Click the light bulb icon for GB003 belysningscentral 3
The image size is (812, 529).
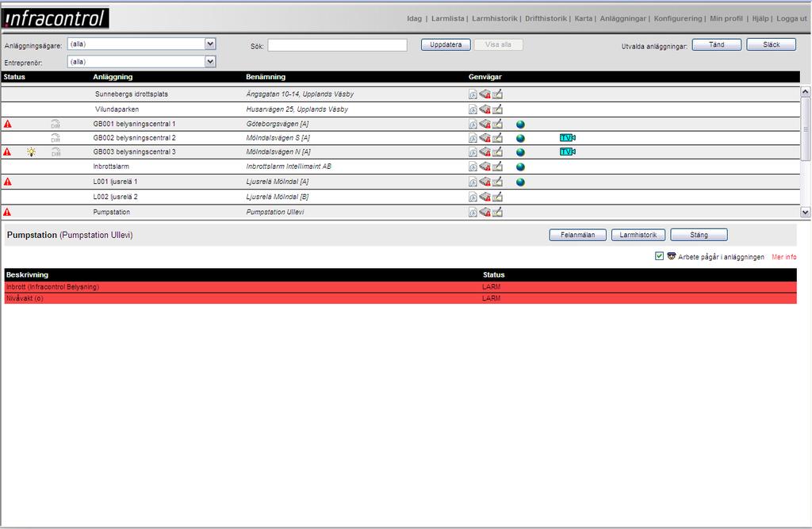[x=32, y=151]
